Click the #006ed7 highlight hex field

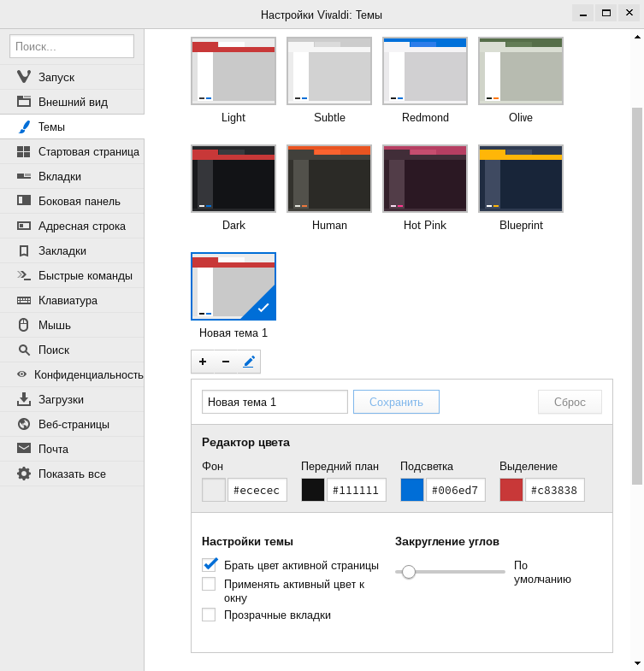point(456,490)
